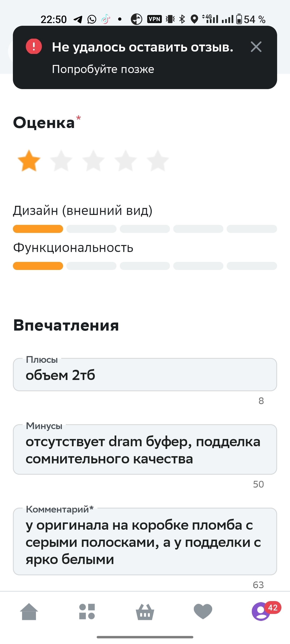
Task: Set overall rating to five stars
Action: coord(158,161)
